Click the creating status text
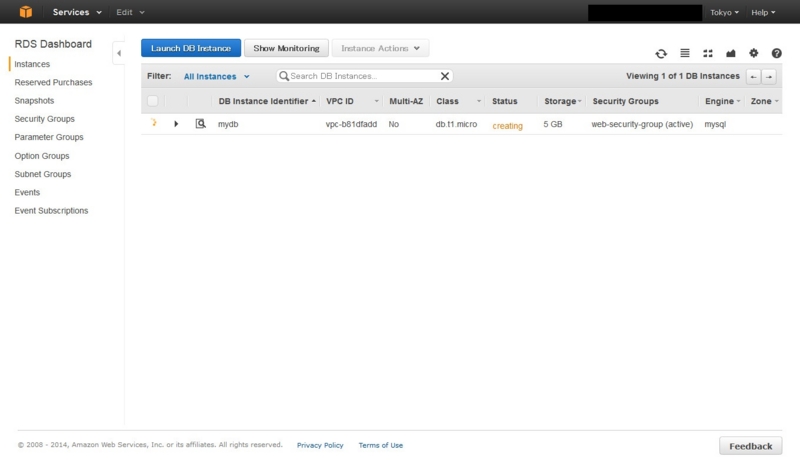The image size is (800, 460). point(507,125)
